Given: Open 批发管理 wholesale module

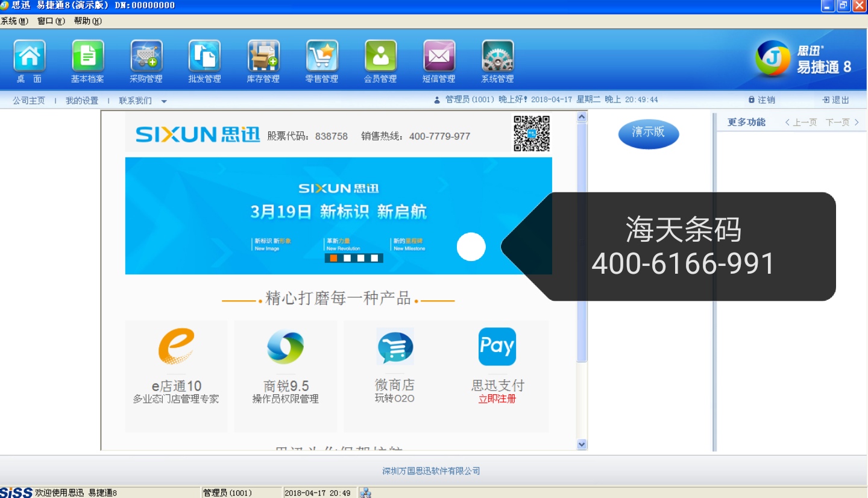Looking at the screenshot, I should (205, 57).
